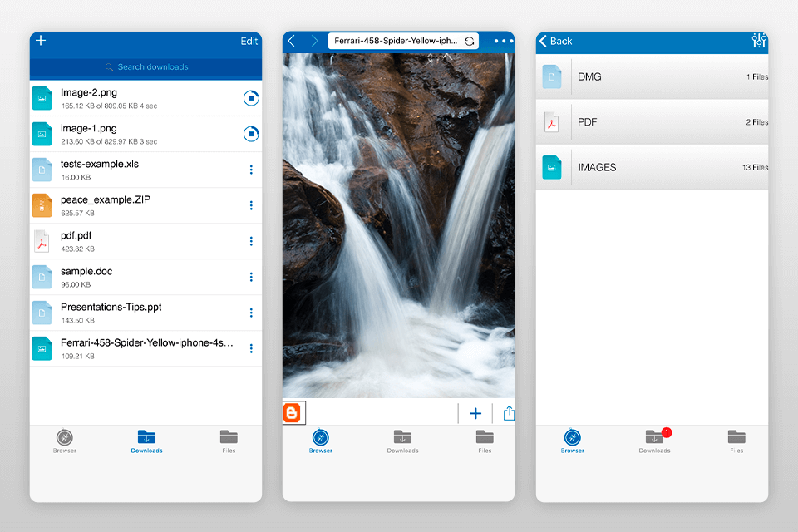Tap the Back button
Image resolution: width=798 pixels, height=532 pixels.
coord(555,41)
